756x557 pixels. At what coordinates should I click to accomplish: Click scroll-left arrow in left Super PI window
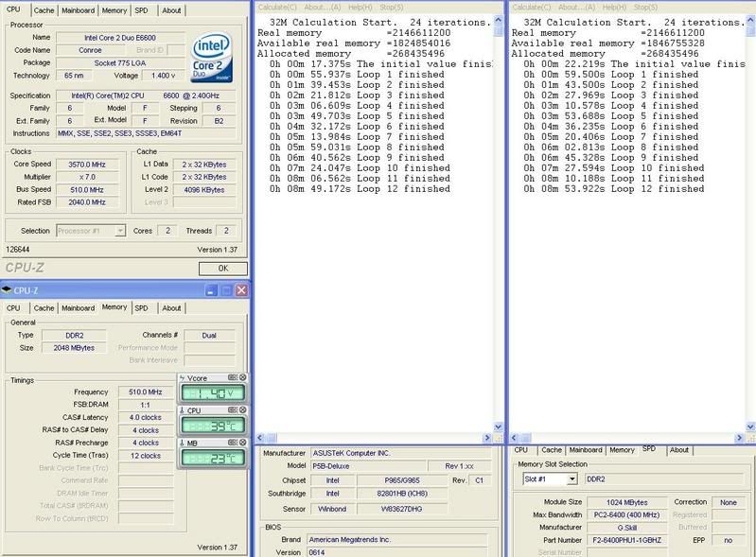pyautogui.click(x=260, y=438)
